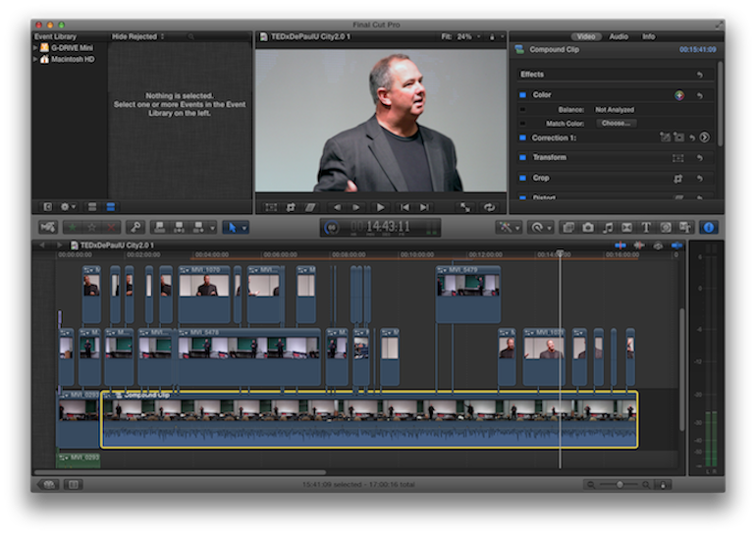Jump to the next edit point
This screenshot has width=756, height=535.
click(x=424, y=207)
